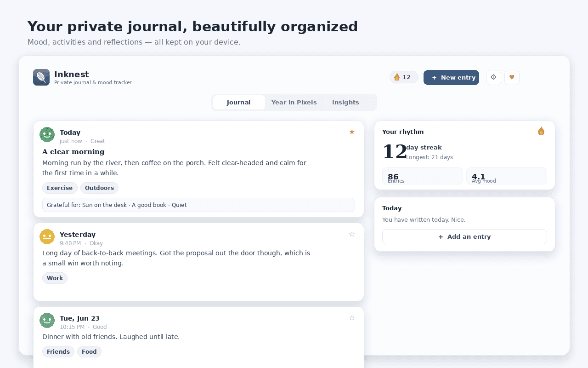Create a New entry from header
The width and height of the screenshot is (588, 368).
point(451,77)
